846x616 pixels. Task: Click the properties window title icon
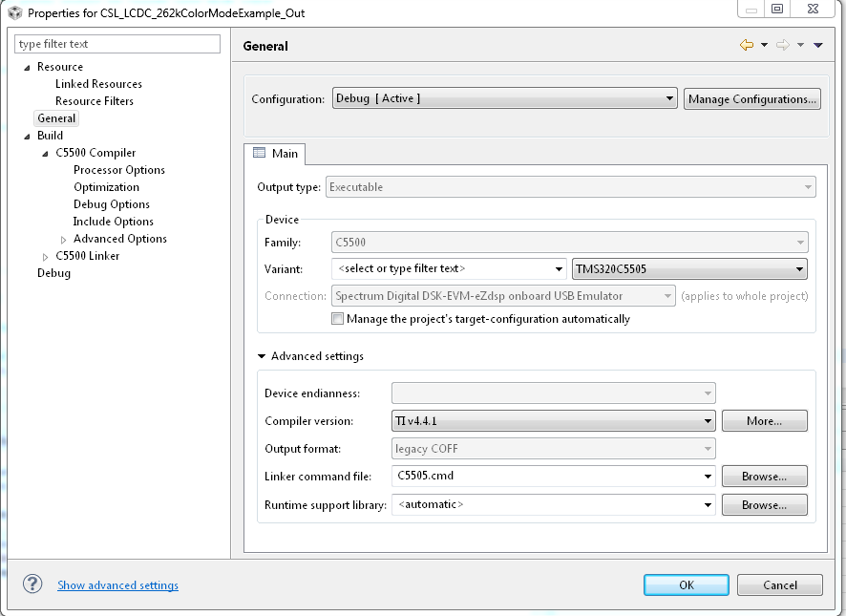tap(12, 13)
